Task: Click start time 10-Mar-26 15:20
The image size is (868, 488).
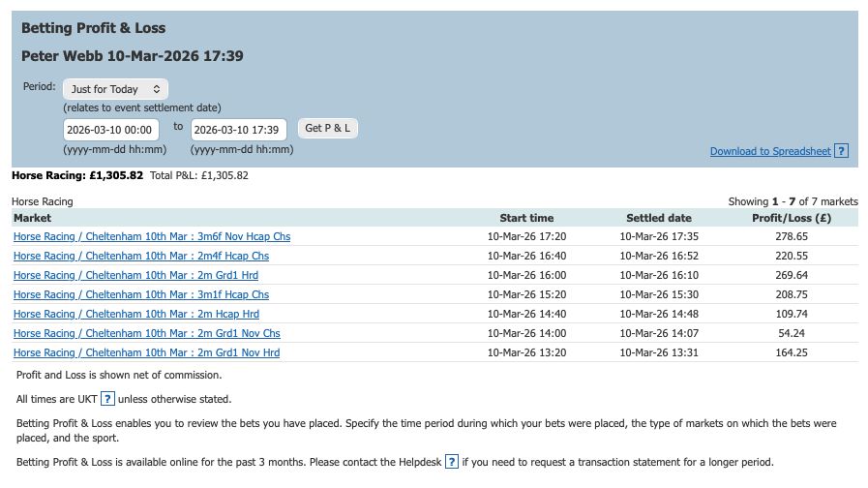Action: point(526,294)
